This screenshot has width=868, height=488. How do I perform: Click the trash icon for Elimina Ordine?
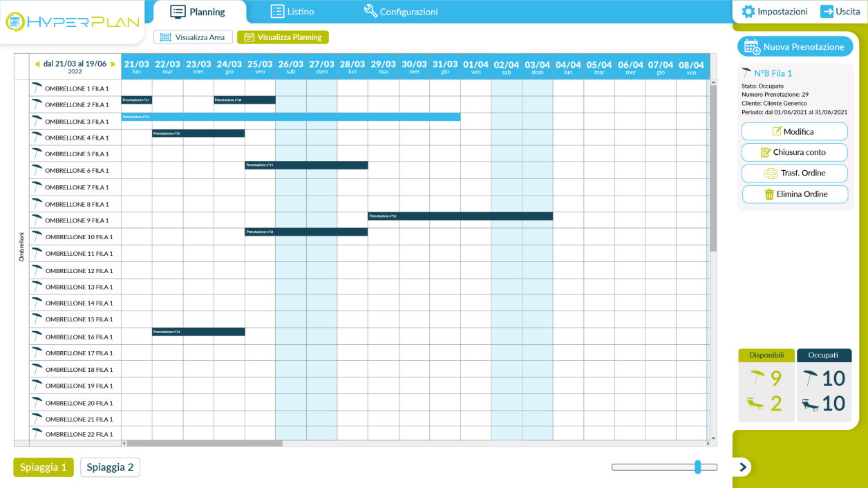pos(769,194)
